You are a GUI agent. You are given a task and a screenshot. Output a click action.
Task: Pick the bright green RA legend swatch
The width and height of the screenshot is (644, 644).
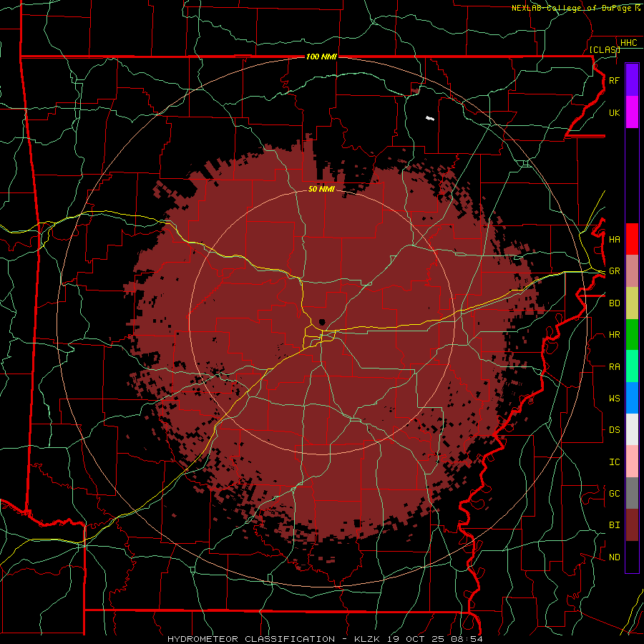pyautogui.click(x=632, y=366)
